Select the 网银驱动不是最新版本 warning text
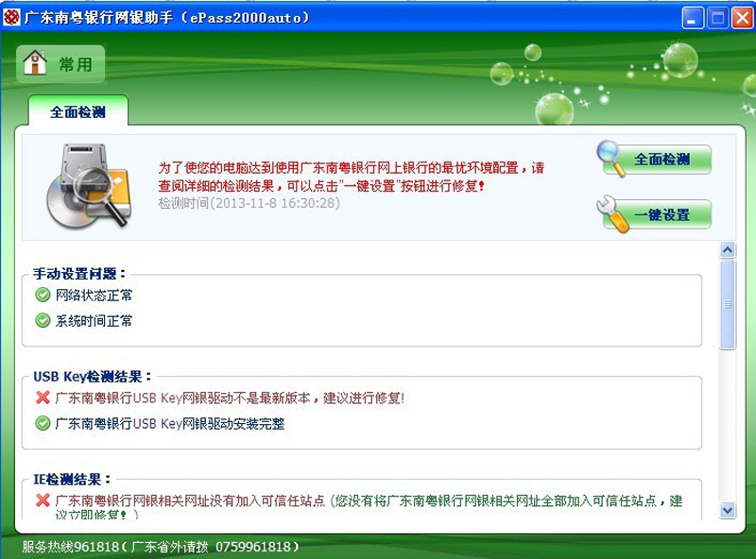The height and width of the screenshot is (559, 756). [230, 398]
